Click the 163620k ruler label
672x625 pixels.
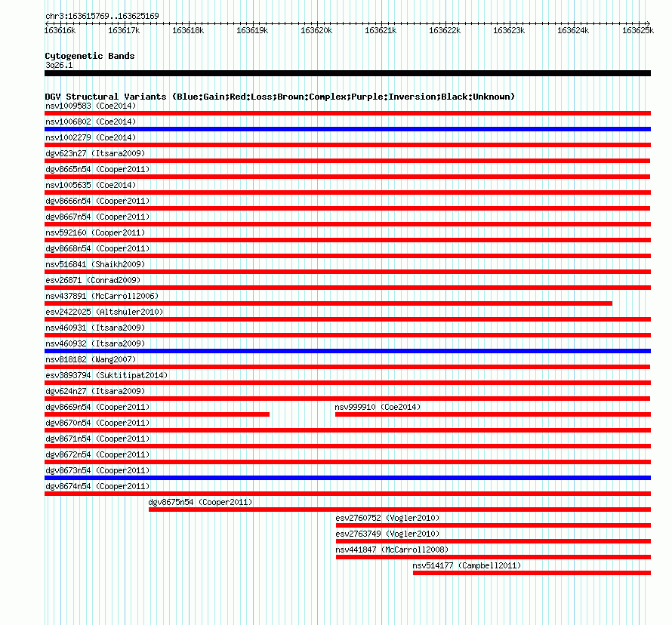[x=316, y=30]
